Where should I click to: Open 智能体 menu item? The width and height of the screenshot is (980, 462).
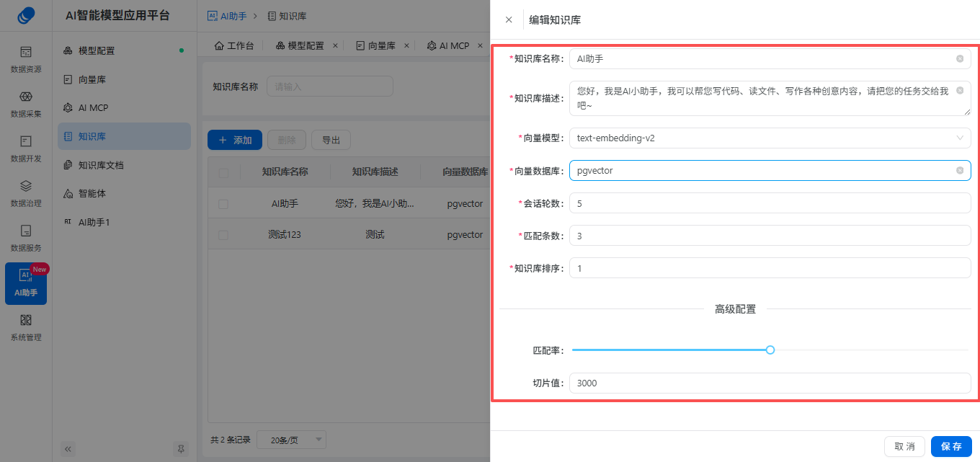(124, 193)
